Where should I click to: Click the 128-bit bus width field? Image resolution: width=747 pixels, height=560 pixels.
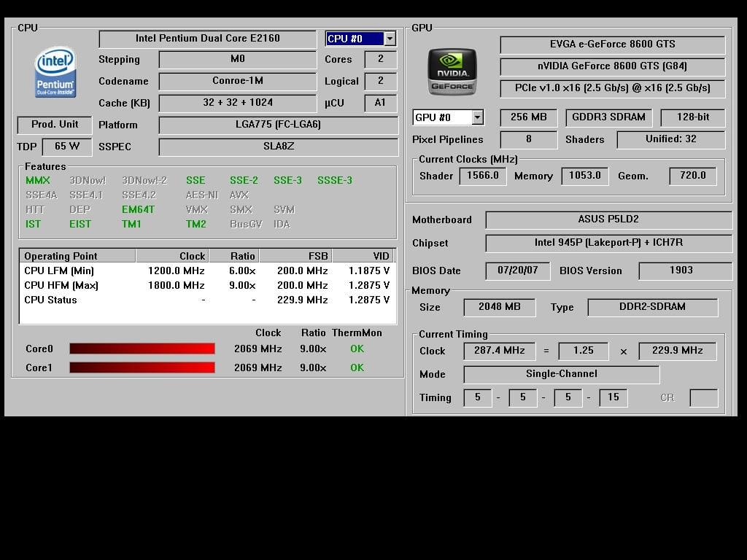click(693, 117)
